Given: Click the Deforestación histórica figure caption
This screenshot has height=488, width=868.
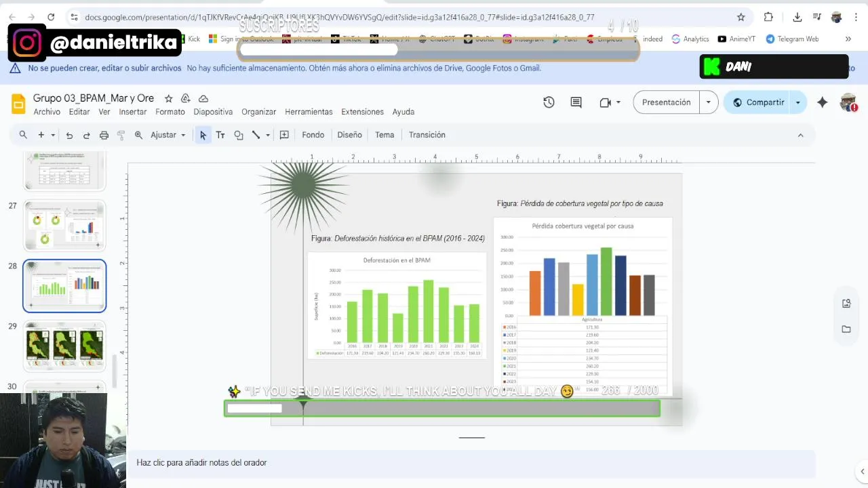Looking at the screenshot, I should click(398, 239).
